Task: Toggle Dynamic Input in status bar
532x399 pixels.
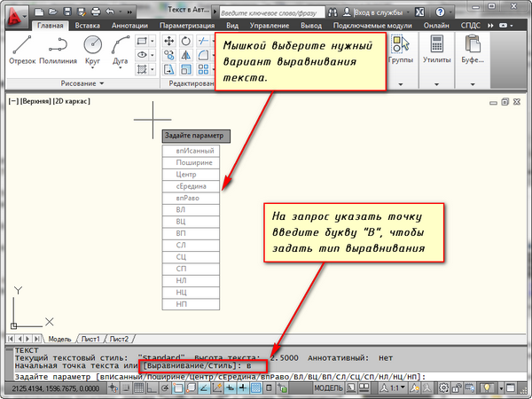Action: pyautogui.click(x=230, y=387)
